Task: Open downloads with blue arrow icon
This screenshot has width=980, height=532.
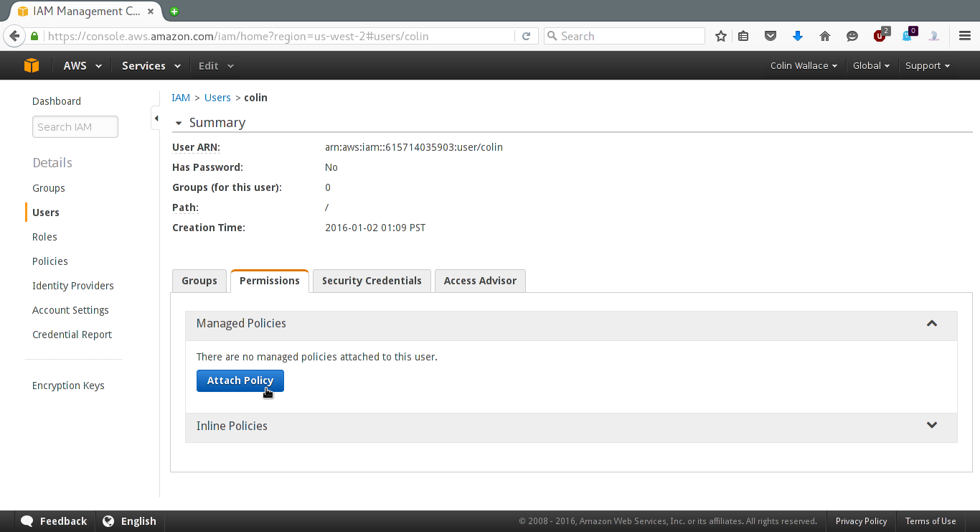Action: [797, 36]
